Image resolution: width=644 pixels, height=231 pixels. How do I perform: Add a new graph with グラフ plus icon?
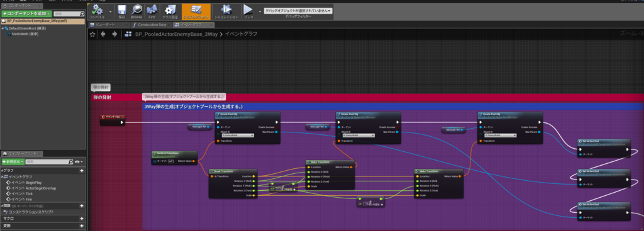[x=82, y=170]
